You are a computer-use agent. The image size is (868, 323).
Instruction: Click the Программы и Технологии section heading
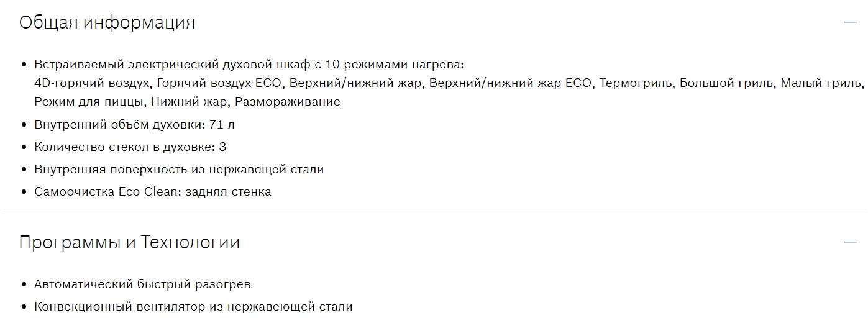click(129, 242)
